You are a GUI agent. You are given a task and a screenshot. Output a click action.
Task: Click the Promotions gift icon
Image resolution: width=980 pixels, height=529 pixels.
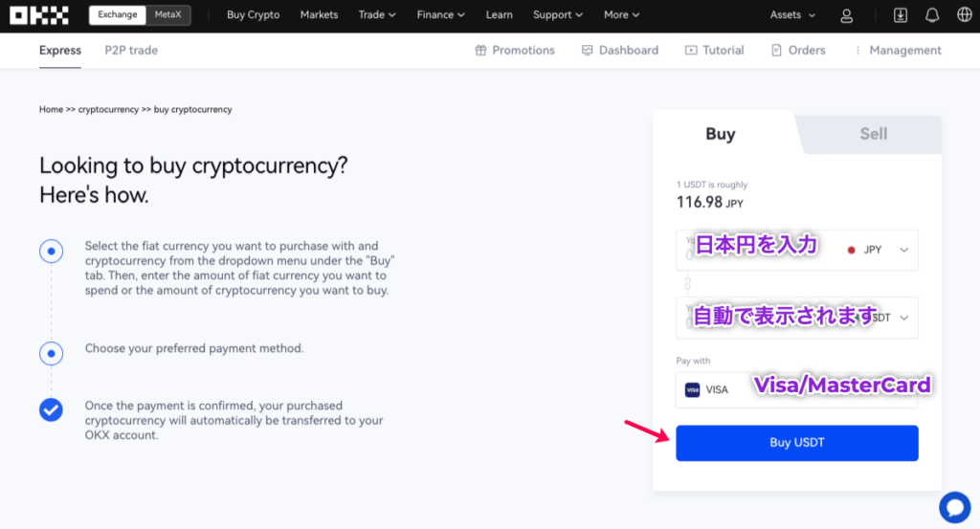pyautogui.click(x=480, y=50)
